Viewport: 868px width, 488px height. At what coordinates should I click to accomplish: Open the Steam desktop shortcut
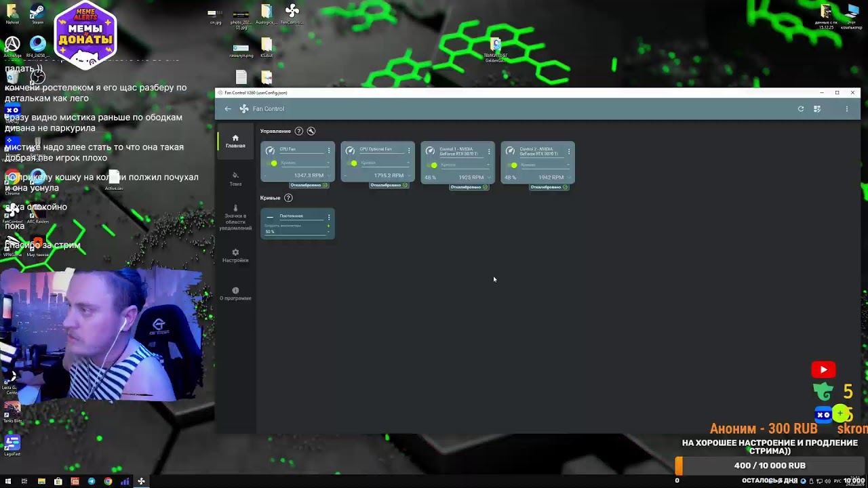pos(37,14)
